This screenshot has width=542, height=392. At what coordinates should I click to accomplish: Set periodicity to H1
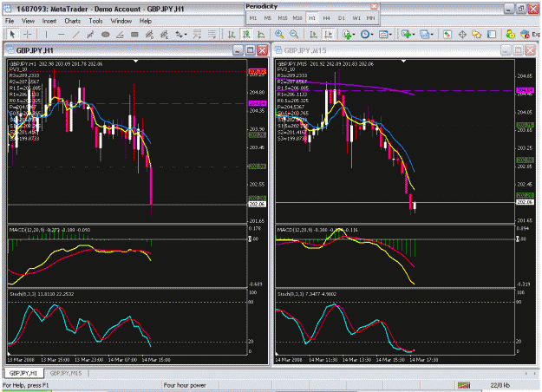tap(312, 18)
